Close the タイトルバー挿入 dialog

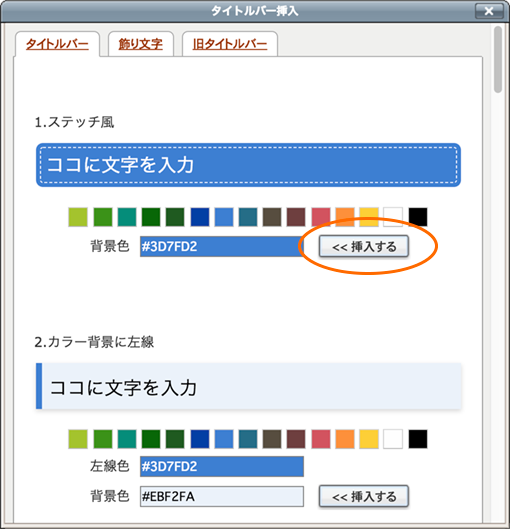(x=489, y=11)
